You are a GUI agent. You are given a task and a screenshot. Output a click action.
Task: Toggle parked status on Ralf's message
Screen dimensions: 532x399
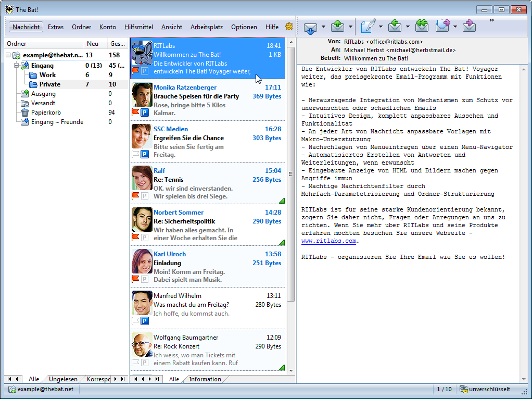coord(145,195)
